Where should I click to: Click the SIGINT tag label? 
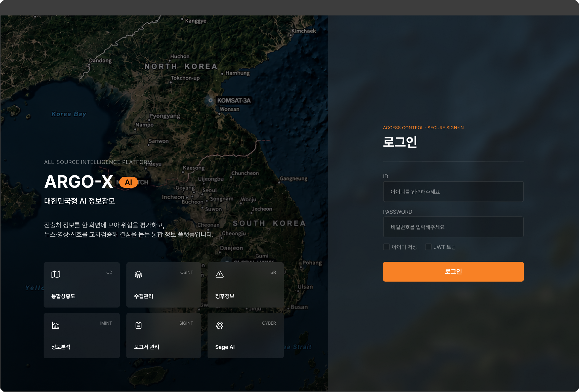(186, 323)
